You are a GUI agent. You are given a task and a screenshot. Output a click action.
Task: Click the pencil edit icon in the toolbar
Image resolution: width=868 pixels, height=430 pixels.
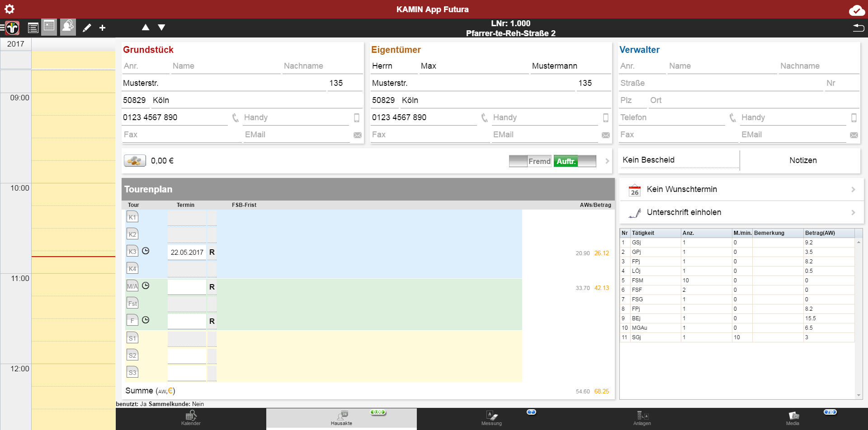click(x=87, y=28)
